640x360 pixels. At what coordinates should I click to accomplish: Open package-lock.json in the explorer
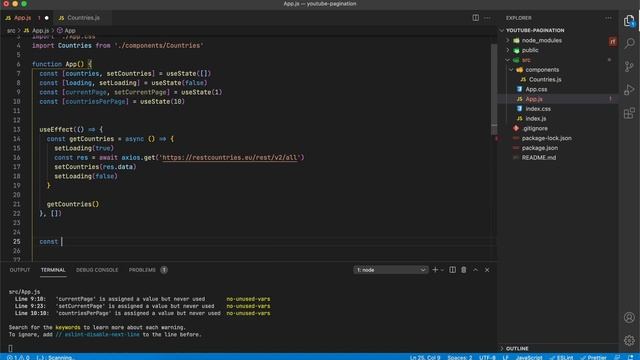coord(546,138)
